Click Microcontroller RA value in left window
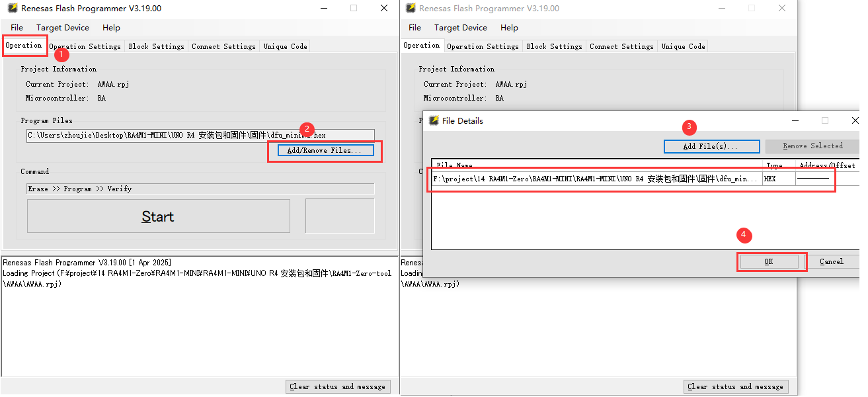This screenshot has height=397, width=868. pyautogui.click(x=102, y=98)
